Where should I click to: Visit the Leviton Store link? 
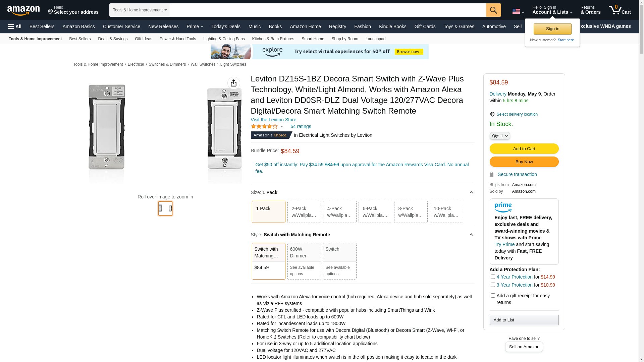coord(273,120)
